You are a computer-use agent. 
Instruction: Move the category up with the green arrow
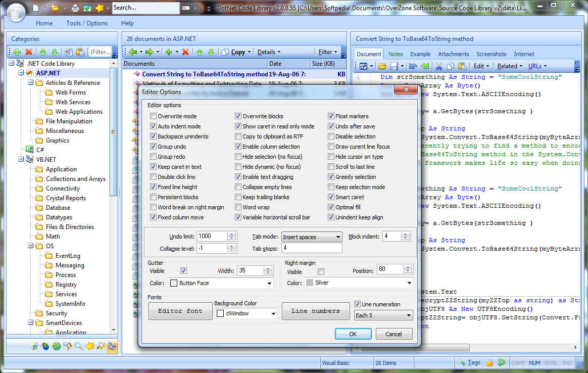tap(43, 52)
